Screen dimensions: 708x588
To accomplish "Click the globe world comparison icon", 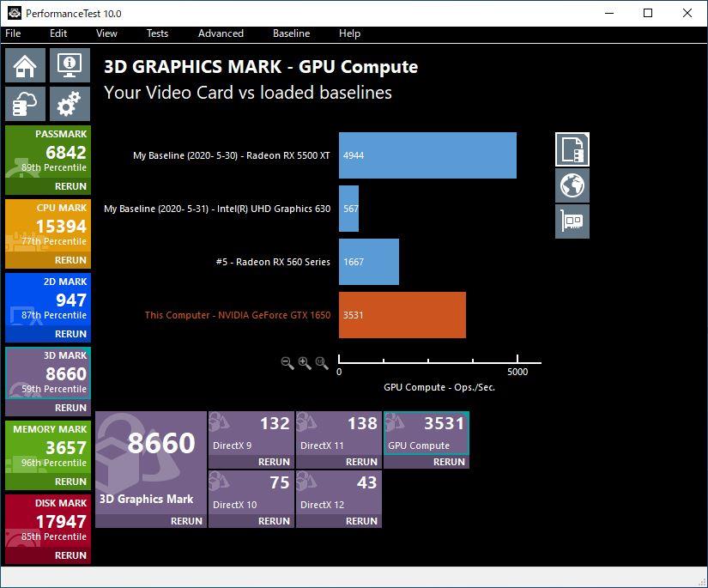I will point(572,185).
